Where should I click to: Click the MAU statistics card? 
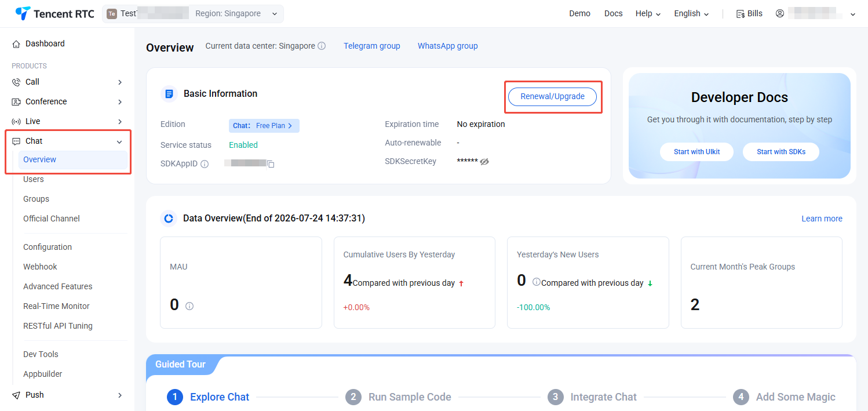[x=241, y=282]
